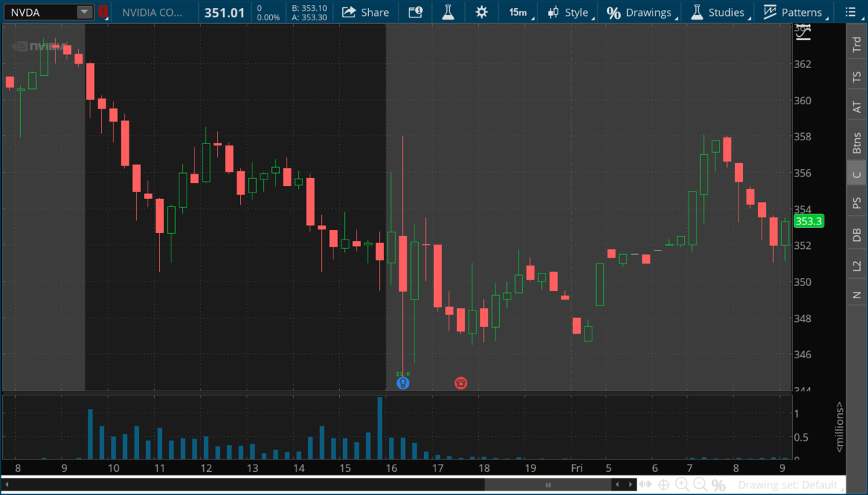Open the Patterns menu
Image resolution: width=868 pixels, height=495 pixels.
pyautogui.click(x=794, y=12)
